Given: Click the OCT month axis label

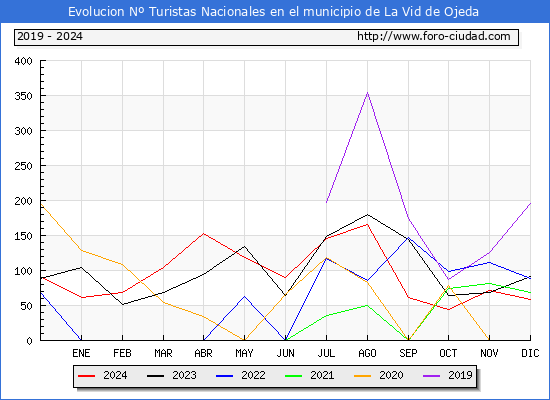Looking at the screenshot, I should [x=448, y=353].
